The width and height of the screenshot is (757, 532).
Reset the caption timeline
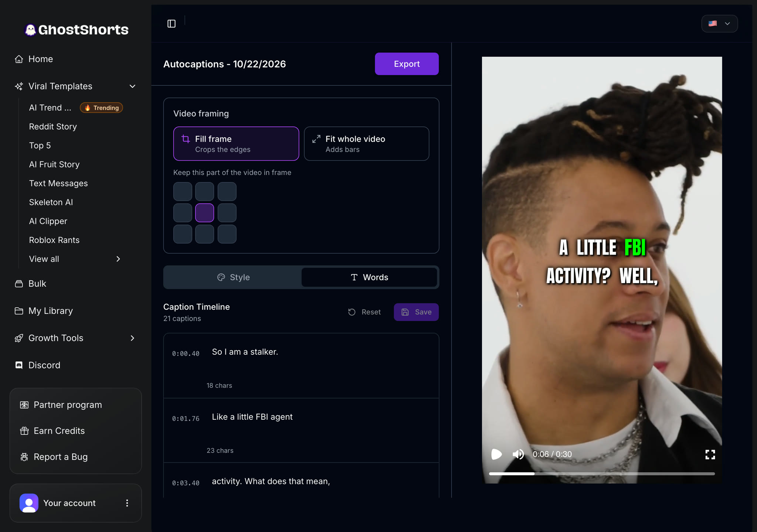[364, 312]
